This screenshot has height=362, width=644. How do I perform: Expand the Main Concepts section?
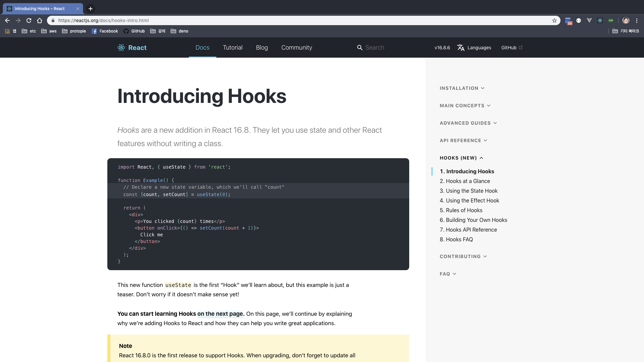(465, 106)
